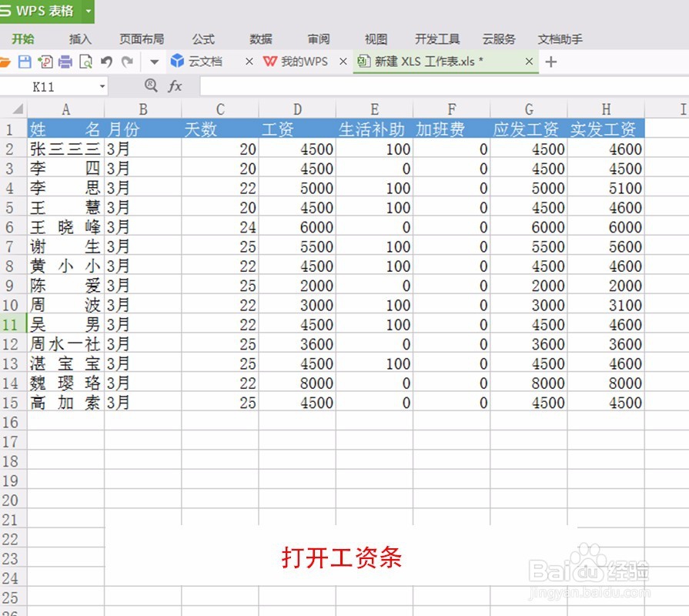Expand the WPS 表格 application menu arrow
The width and height of the screenshot is (689, 616).
point(87,12)
